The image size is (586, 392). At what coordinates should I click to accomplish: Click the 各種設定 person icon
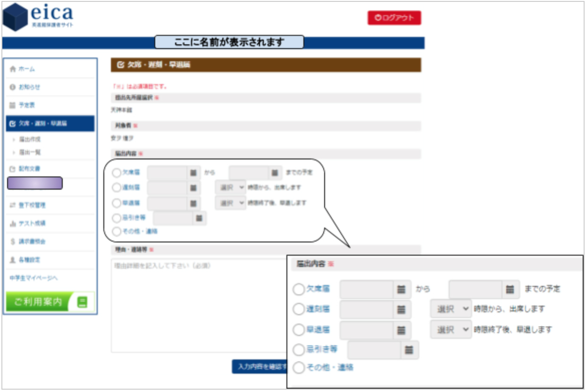[x=13, y=260]
